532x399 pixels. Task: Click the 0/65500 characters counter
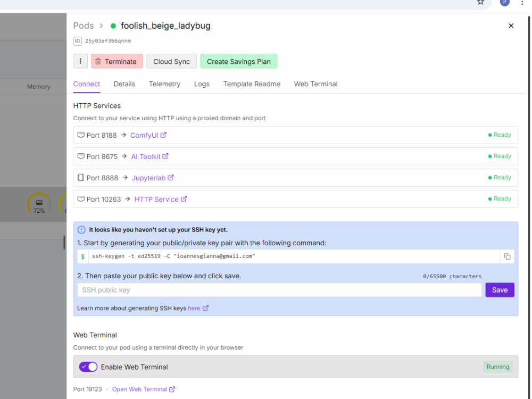[452, 277]
